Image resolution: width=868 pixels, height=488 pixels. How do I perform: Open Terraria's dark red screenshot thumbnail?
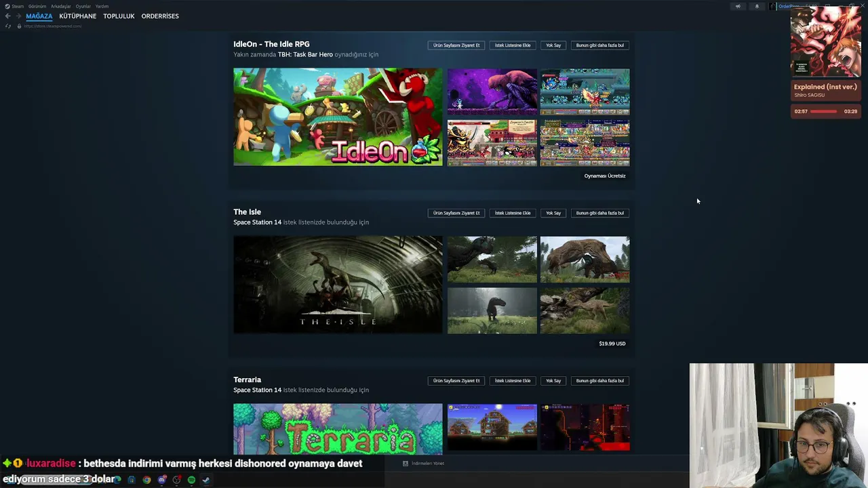tap(585, 428)
